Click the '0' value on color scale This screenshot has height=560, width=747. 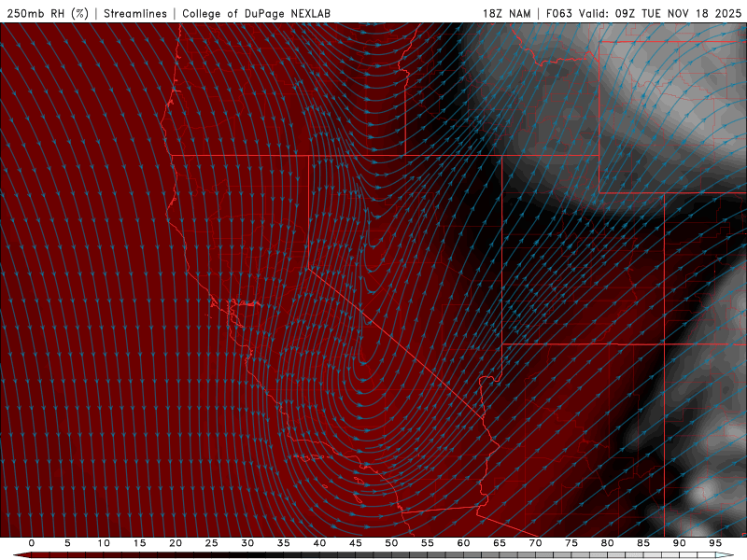[x=32, y=543]
